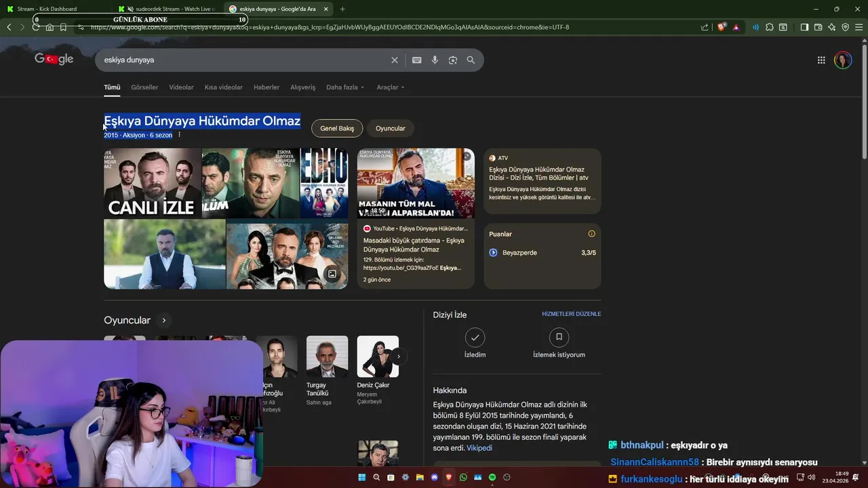
Task: Expand the Daha fazla dropdown
Action: coord(345,87)
